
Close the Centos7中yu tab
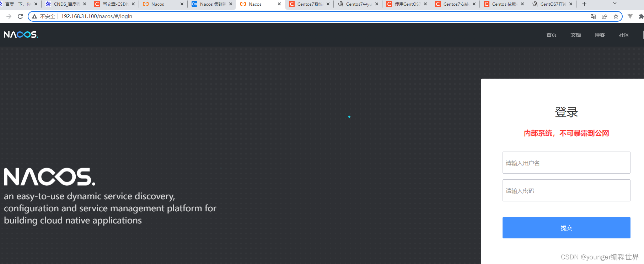tap(377, 4)
